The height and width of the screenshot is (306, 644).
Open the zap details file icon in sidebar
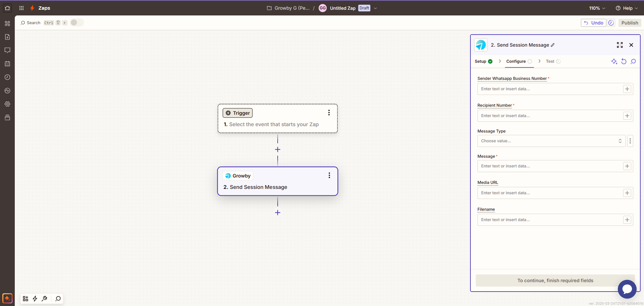(x=7, y=37)
